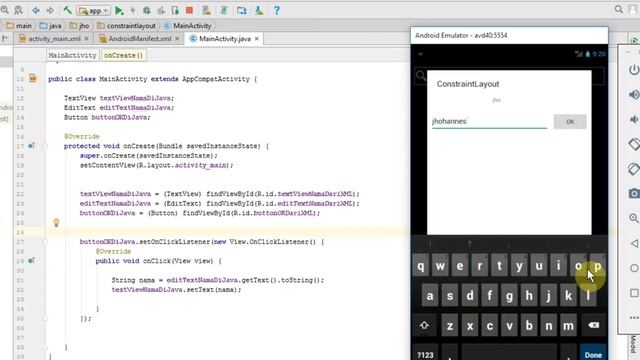
Task: Run the app with the green play icon
Action: (119, 11)
